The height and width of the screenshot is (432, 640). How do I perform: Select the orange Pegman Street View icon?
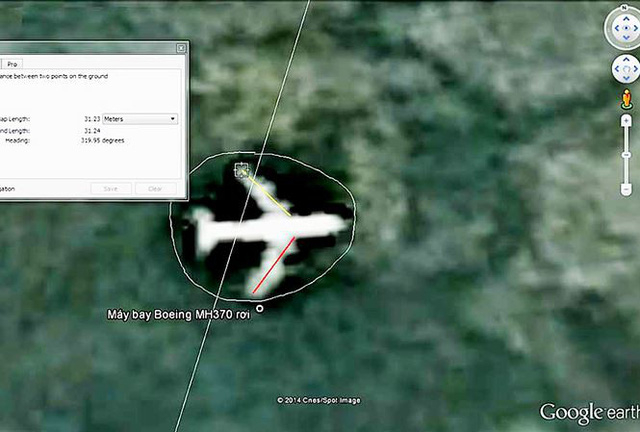click(626, 99)
